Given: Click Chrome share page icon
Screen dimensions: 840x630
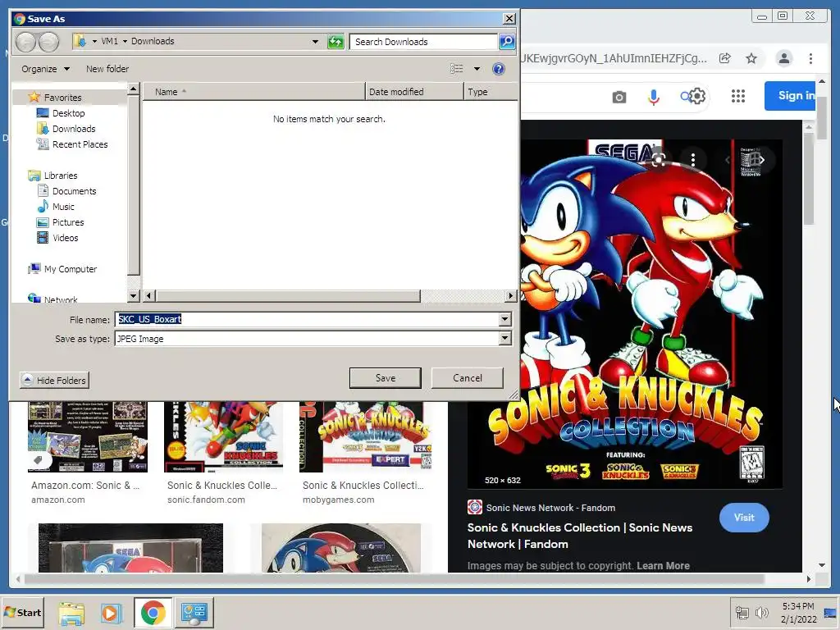Looking at the screenshot, I should (725, 58).
